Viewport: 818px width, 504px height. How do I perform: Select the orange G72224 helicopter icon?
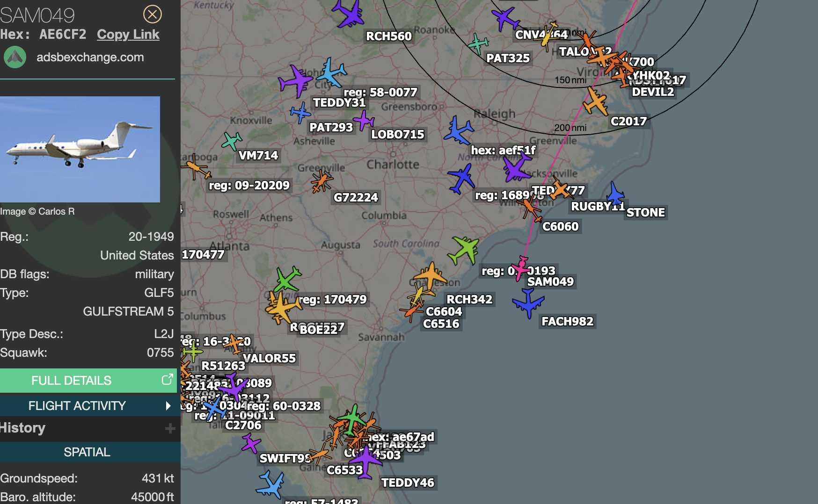(321, 181)
